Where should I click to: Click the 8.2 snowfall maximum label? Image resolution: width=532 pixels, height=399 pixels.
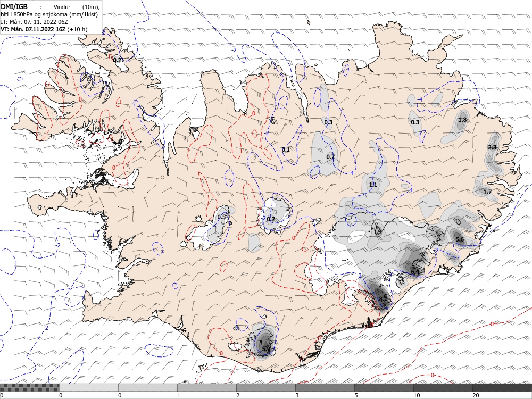383,299
